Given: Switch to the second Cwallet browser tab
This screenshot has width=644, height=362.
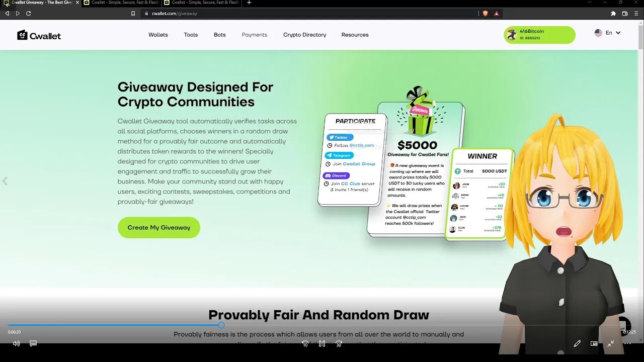Looking at the screenshot, I should click(120, 3).
